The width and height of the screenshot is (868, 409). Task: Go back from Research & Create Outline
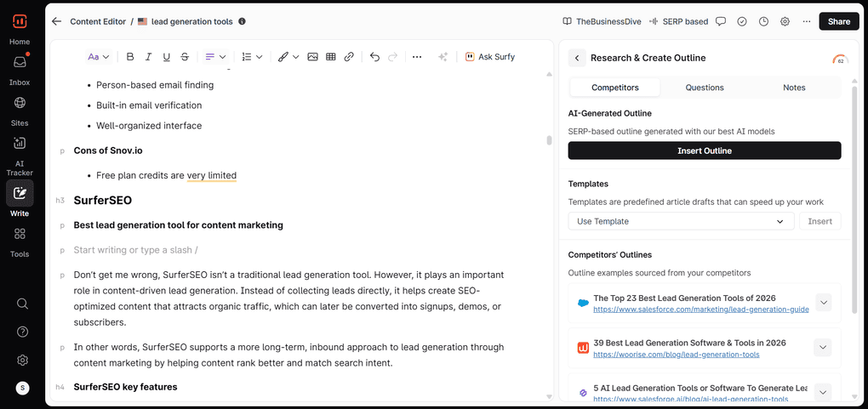point(577,58)
